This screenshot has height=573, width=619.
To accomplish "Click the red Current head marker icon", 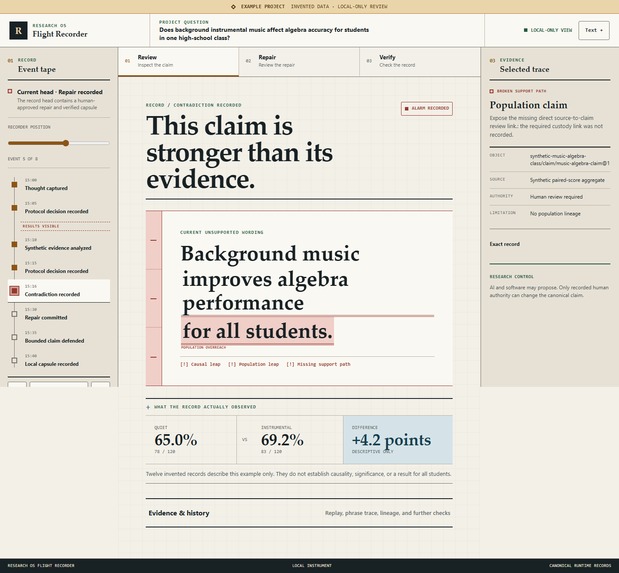I will pos(10,92).
